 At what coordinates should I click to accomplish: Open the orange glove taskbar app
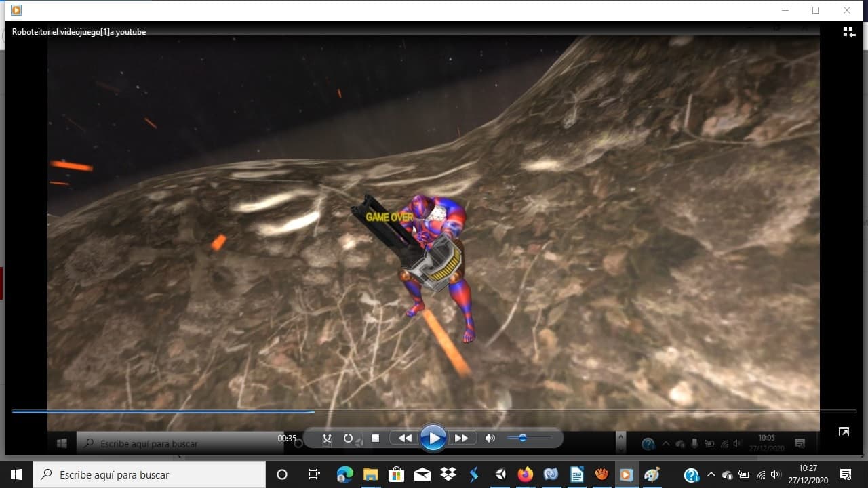(x=601, y=474)
